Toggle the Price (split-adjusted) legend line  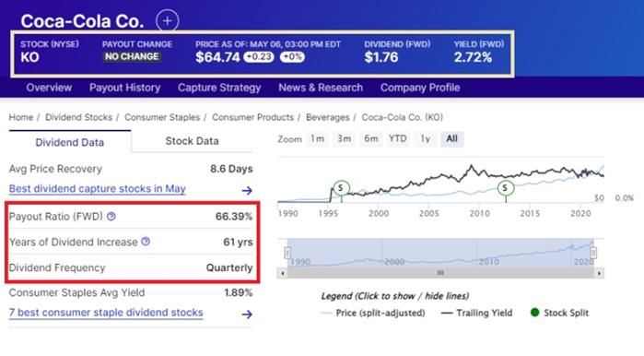pos(373,313)
